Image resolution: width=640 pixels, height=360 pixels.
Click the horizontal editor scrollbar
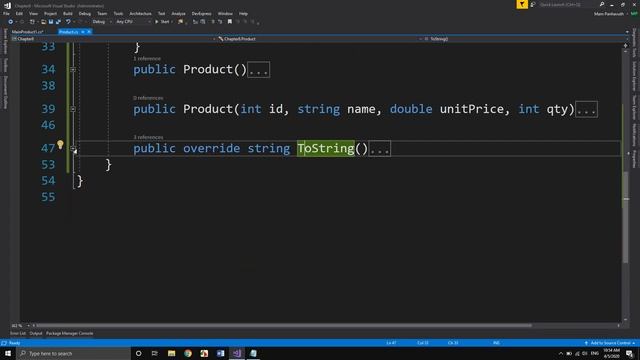(x=284, y=326)
